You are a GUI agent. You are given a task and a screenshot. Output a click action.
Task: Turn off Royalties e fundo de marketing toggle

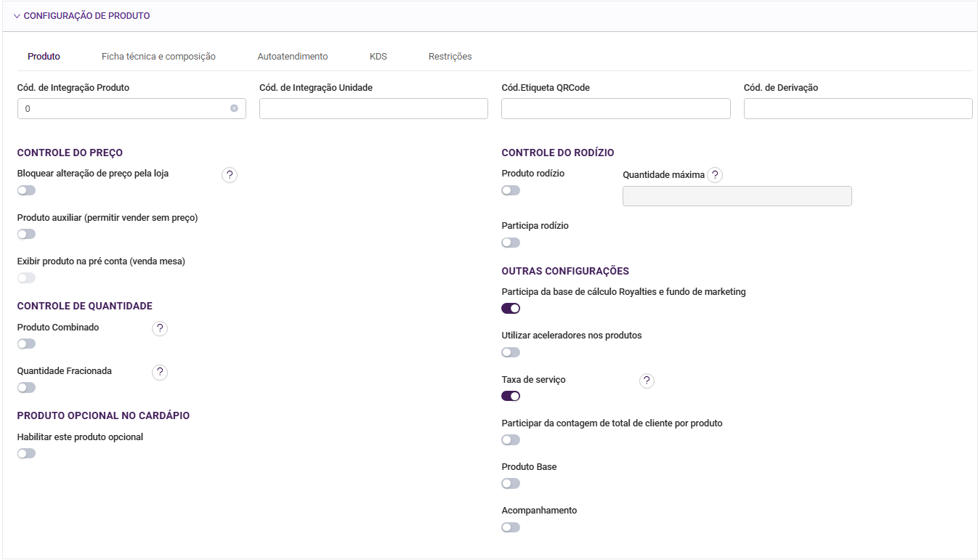coord(511,308)
